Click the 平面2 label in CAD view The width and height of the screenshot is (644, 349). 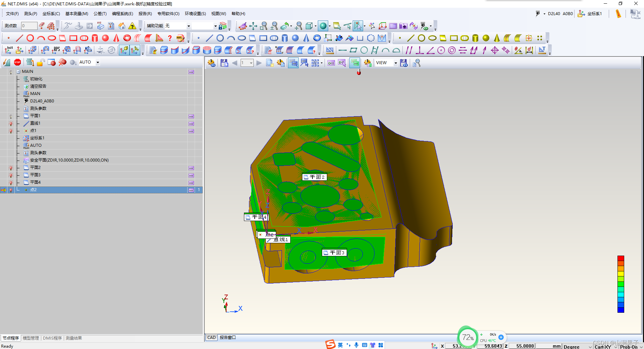[x=314, y=177]
